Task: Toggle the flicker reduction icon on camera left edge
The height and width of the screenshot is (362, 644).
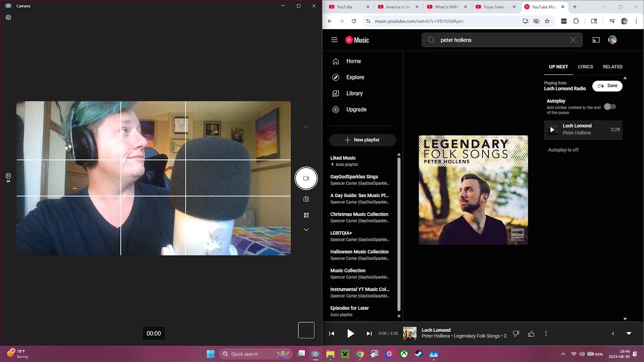Action: [9, 177]
